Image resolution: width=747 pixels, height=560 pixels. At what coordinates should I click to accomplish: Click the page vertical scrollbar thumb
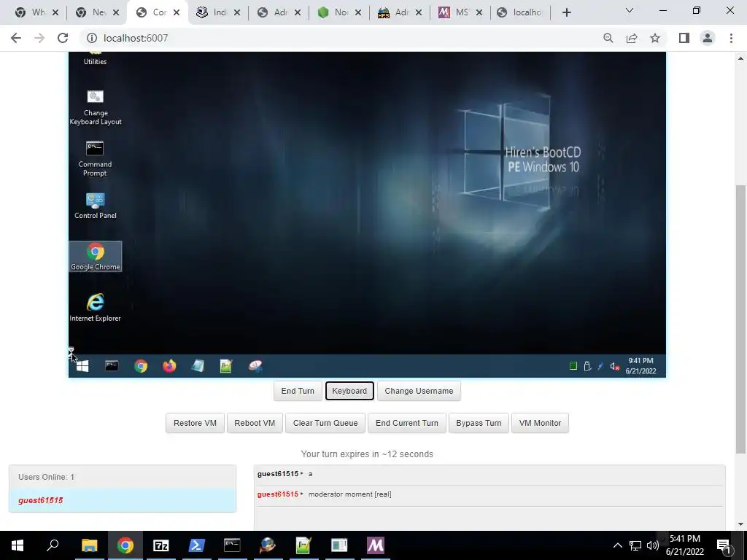pyautogui.click(x=740, y=319)
